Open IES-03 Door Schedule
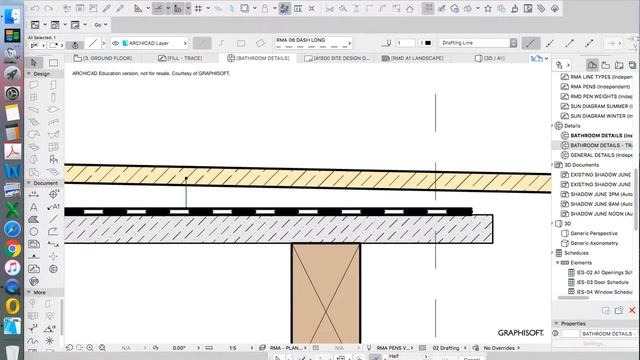 coord(598,282)
